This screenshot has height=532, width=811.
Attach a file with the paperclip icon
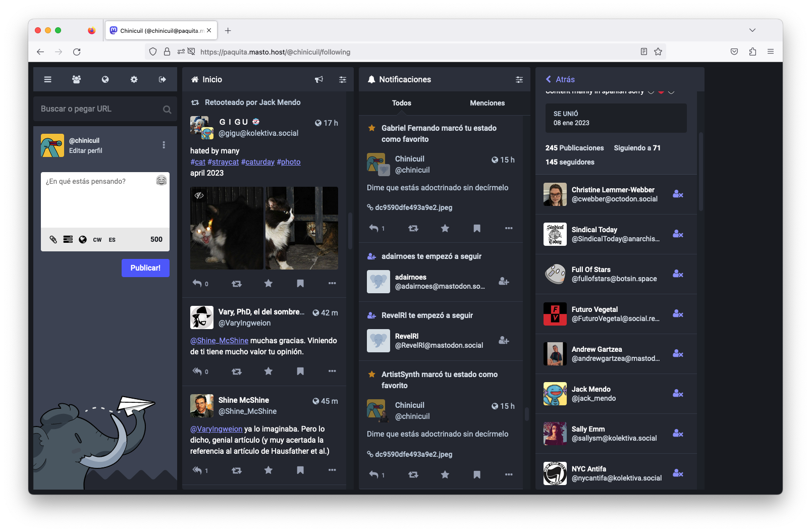(53, 239)
